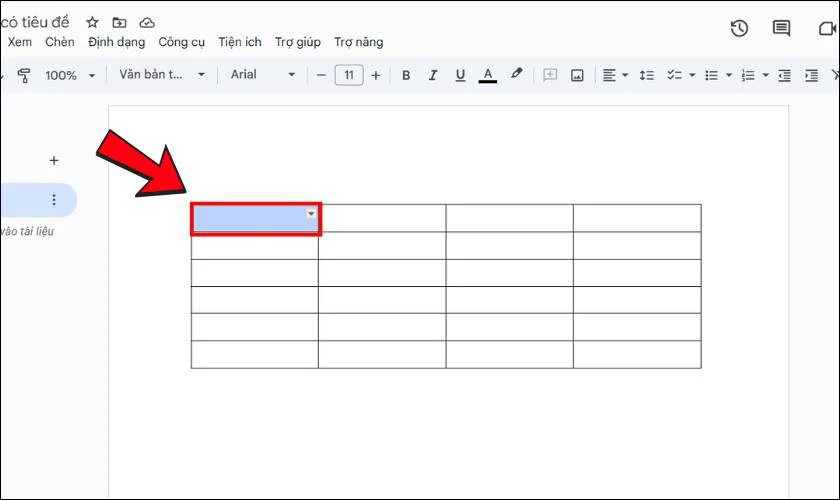
Task: Open the Xem menu
Action: 19,42
